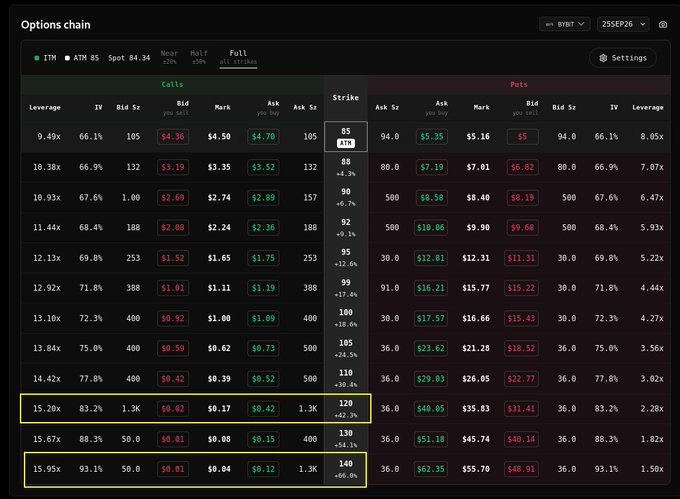Click the camera screenshot icon

coord(663,24)
